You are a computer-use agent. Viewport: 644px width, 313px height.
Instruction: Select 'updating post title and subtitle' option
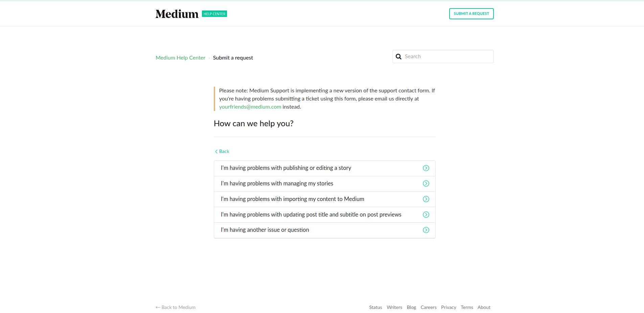pos(311,215)
